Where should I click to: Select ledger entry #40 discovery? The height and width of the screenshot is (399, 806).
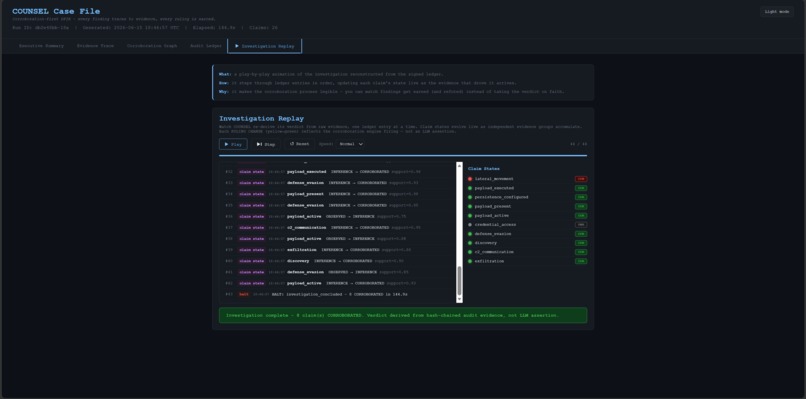(x=338, y=261)
